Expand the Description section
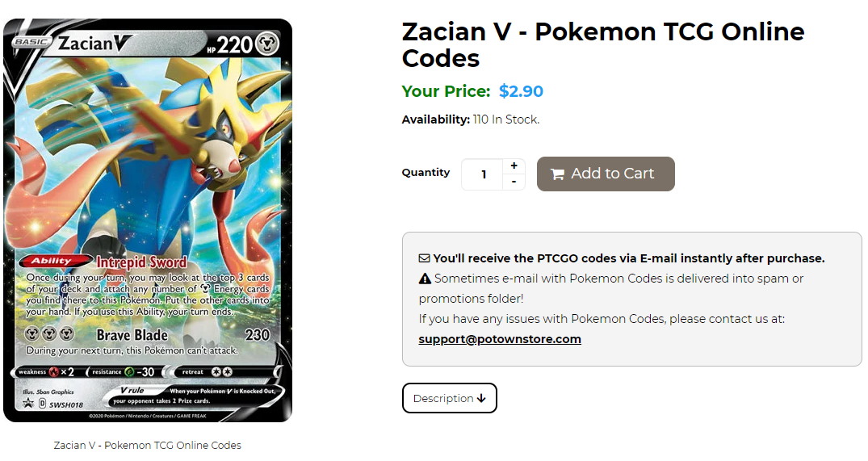 click(x=449, y=398)
